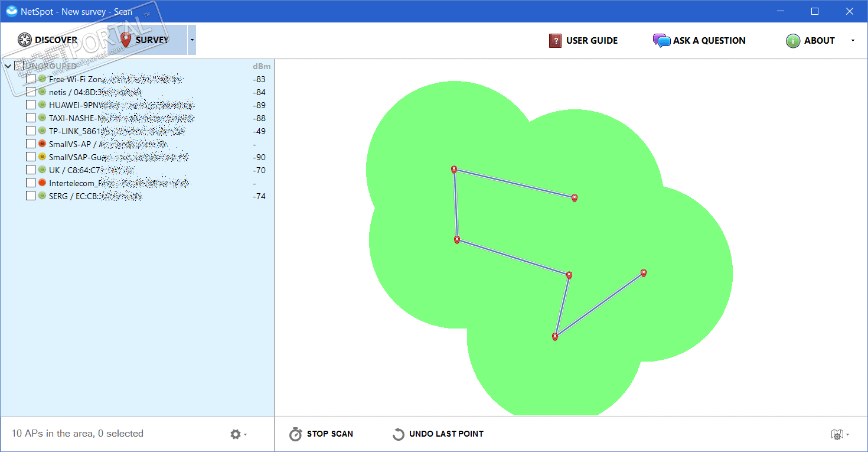
Task: Select the TAXI-NASHE network checkbox
Action: pos(31,118)
